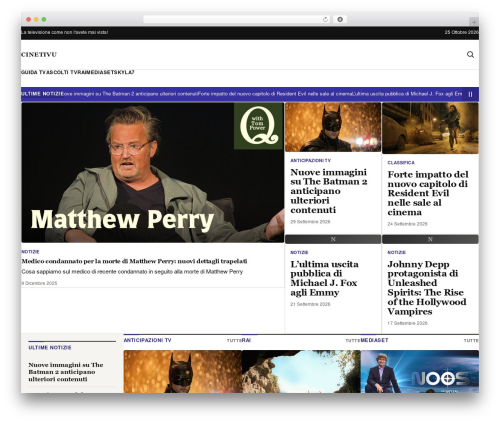Open the MEDIASET section heading in the lower row

click(374, 340)
